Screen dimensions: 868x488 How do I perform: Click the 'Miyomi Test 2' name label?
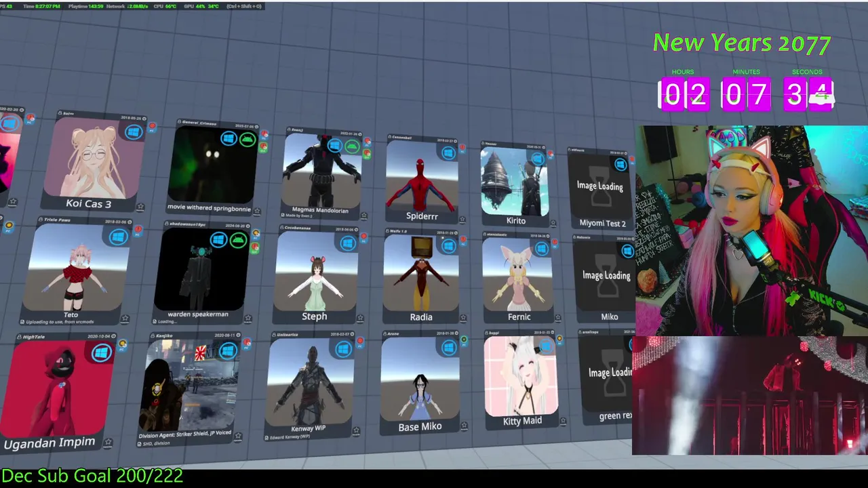click(x=603, y=223)
